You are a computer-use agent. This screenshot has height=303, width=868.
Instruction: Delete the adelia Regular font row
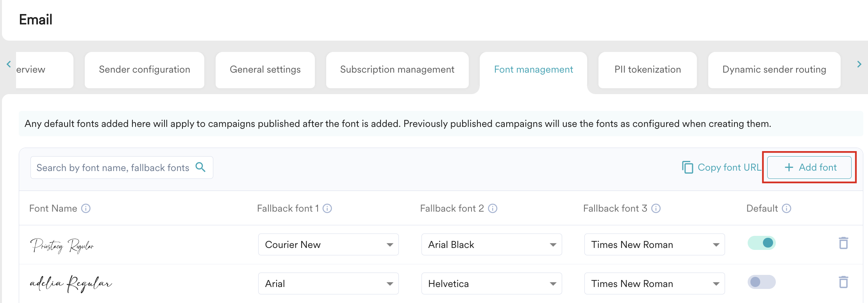click(x=843, y=282)
